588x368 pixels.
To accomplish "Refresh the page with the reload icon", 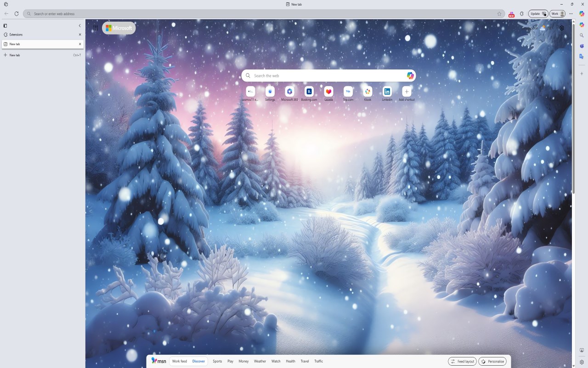I will click(17, 14).
